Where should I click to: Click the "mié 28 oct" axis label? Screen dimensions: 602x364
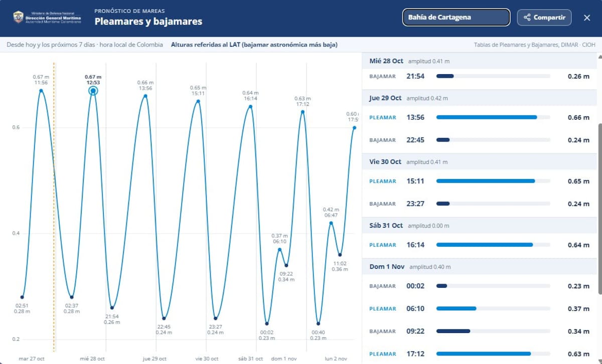pos(92,358)
